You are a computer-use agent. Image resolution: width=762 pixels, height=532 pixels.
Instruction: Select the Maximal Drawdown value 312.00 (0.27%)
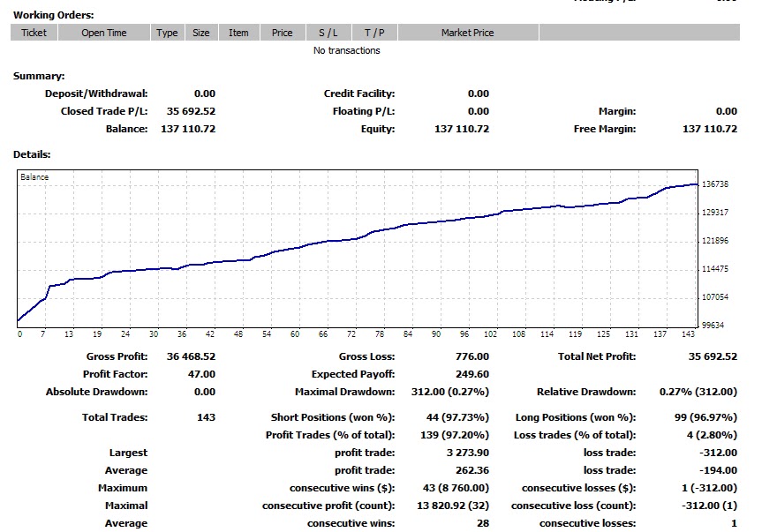[450, 392]
